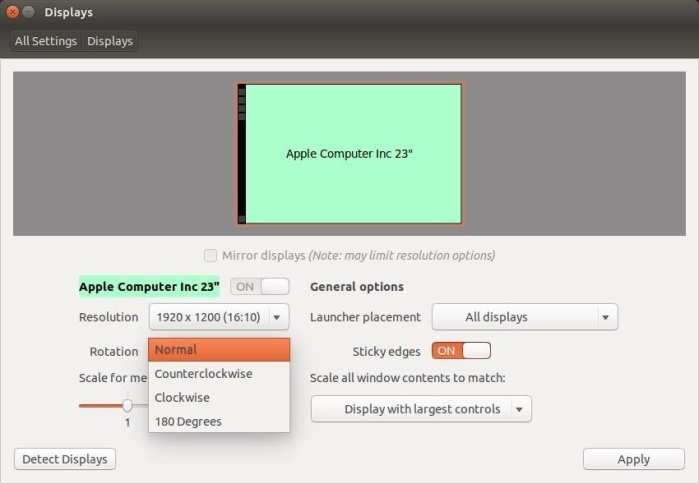Click the Scale all window contents label
Viewport: 699px width, 484px height.
(x=407, y=378)
